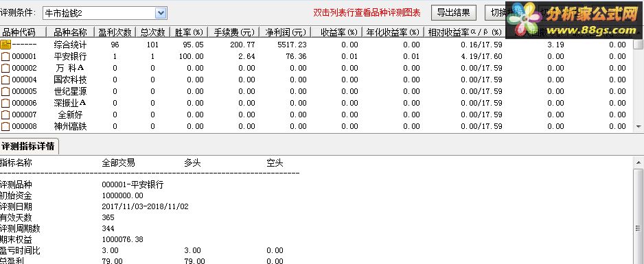Select the 000001 平安银行 row icon
This screenshot has width=644, height=264.
pyautogui.click(x=5, y=56)
